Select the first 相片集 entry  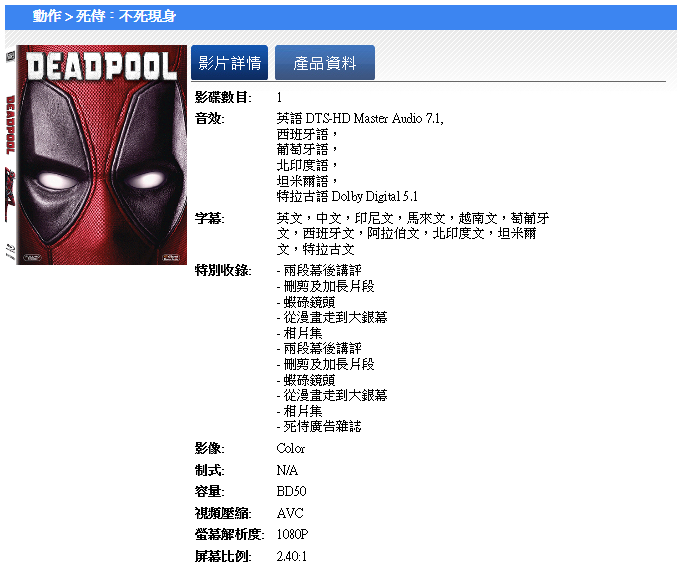[x=300, y=333]
